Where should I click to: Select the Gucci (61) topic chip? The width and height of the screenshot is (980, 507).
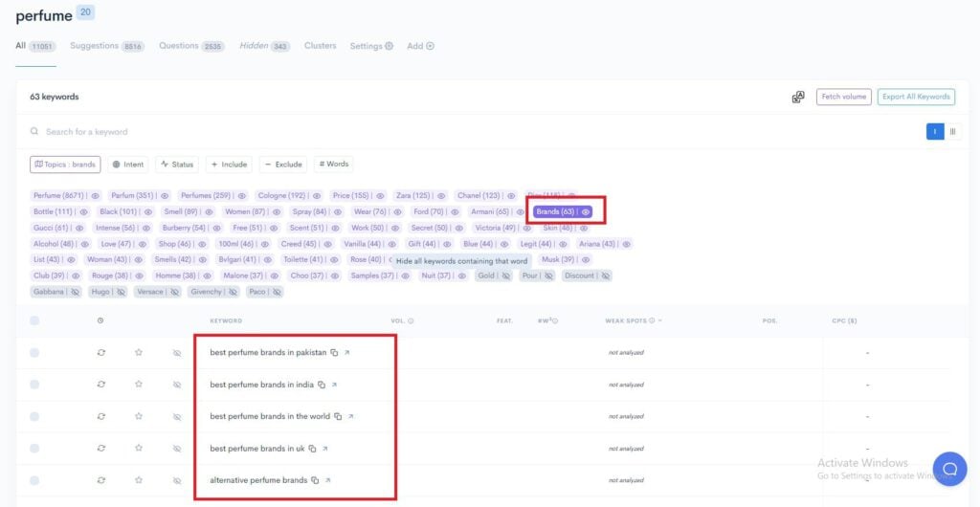[x=58, y=228]
